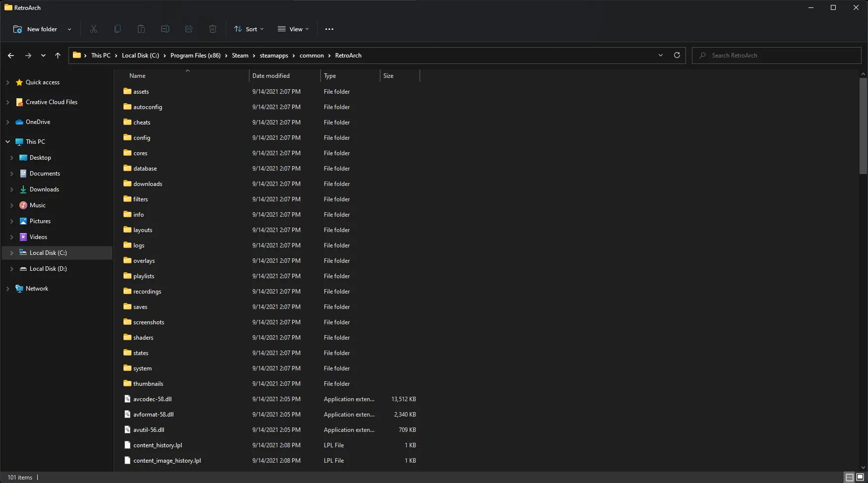Click the Rename icon in toolbar
Screen dimensions: 868x483
click(x=165, y=29)
